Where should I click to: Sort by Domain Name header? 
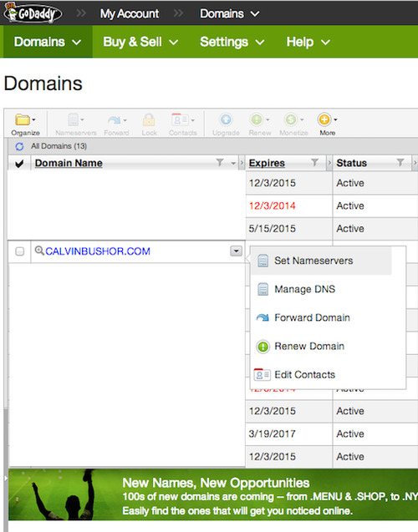click(69, 163)
